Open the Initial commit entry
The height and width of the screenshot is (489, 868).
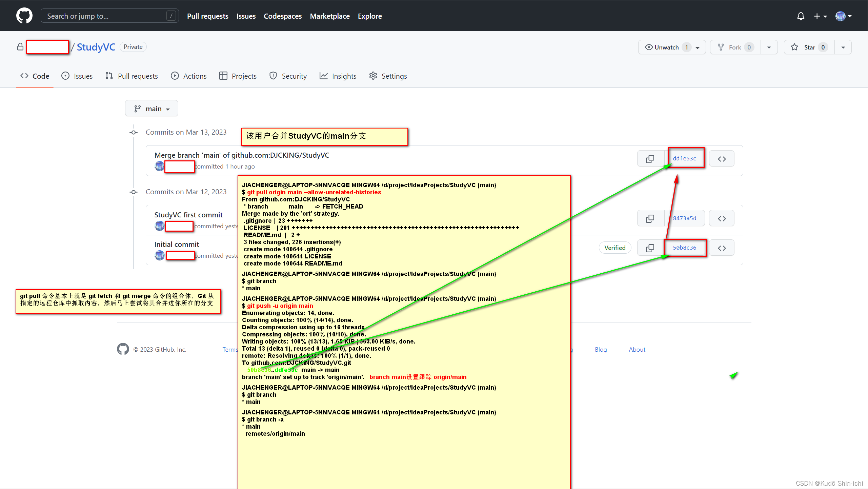pyautogui.click(x=177, y=244)
